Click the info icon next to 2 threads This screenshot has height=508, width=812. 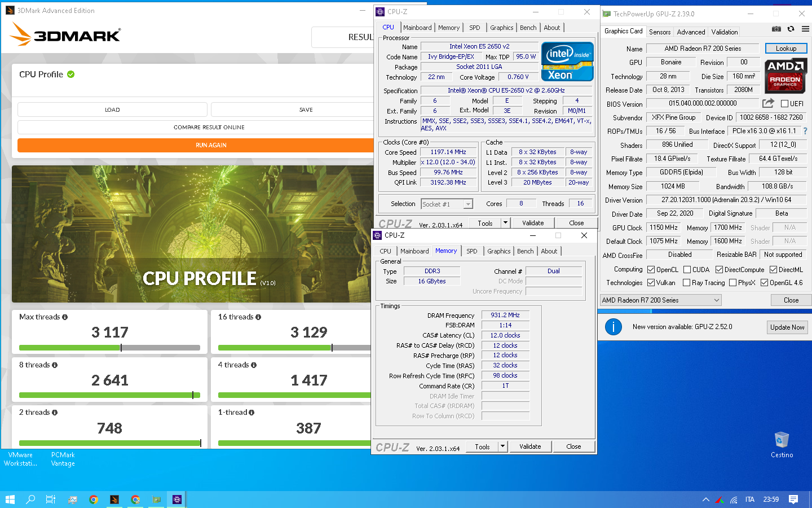click(x=55, y=413)
